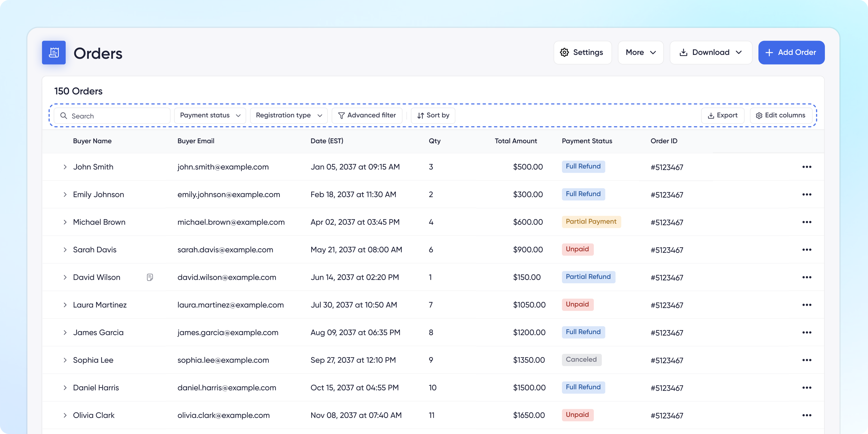Open the three-dot menu for James Garcia
Image resolution: width=868 pixels, height=434 pixels.
[x=807, y=333]
